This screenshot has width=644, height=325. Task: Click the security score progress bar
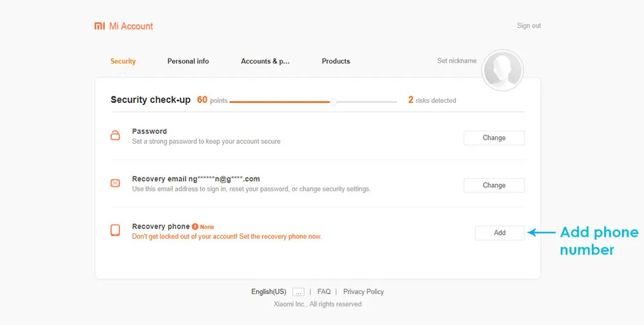pyautogui.click(x=313, y=102)
